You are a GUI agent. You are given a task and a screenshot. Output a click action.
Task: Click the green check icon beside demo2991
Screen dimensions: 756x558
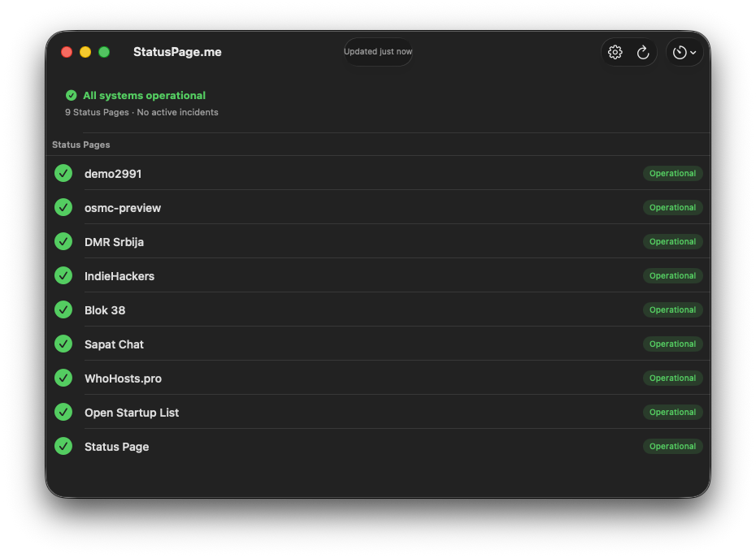(63, 173)
